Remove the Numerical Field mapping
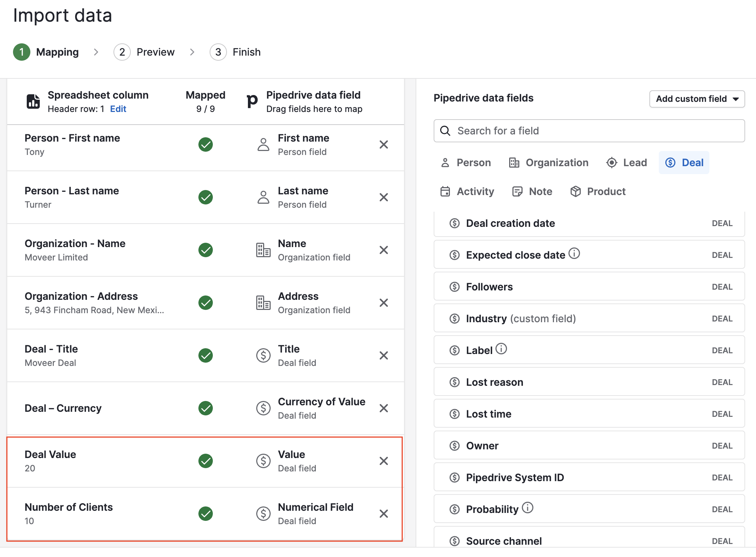The width and height of the screenshot is (756, 557). point(383,514)
